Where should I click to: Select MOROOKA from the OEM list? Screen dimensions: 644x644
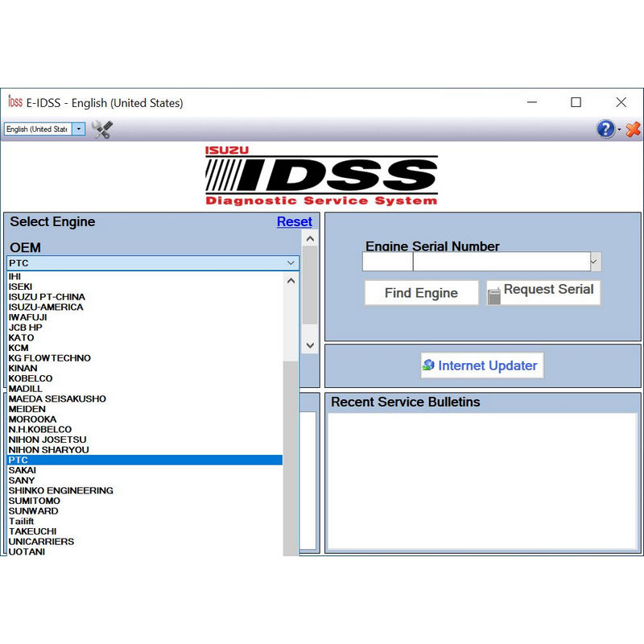tap(145, 419)
